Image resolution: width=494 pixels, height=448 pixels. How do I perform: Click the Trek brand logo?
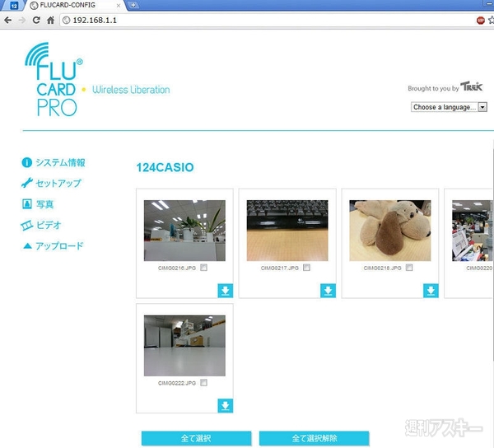click(471, 86)
